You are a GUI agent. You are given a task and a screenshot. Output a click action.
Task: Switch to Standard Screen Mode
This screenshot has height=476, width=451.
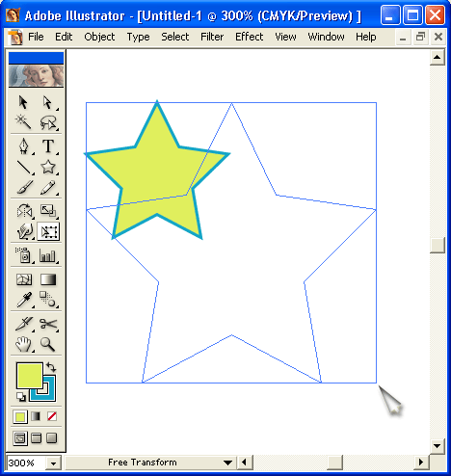pos(20,438)
